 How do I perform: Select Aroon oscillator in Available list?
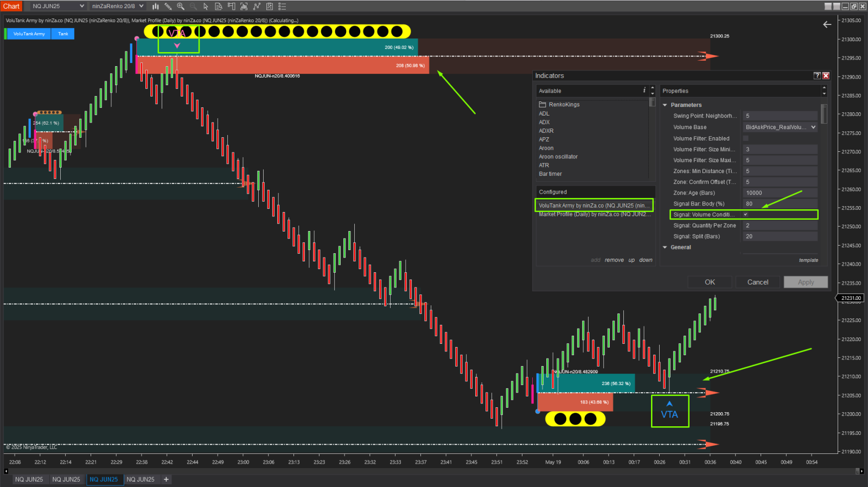[558, 157]
